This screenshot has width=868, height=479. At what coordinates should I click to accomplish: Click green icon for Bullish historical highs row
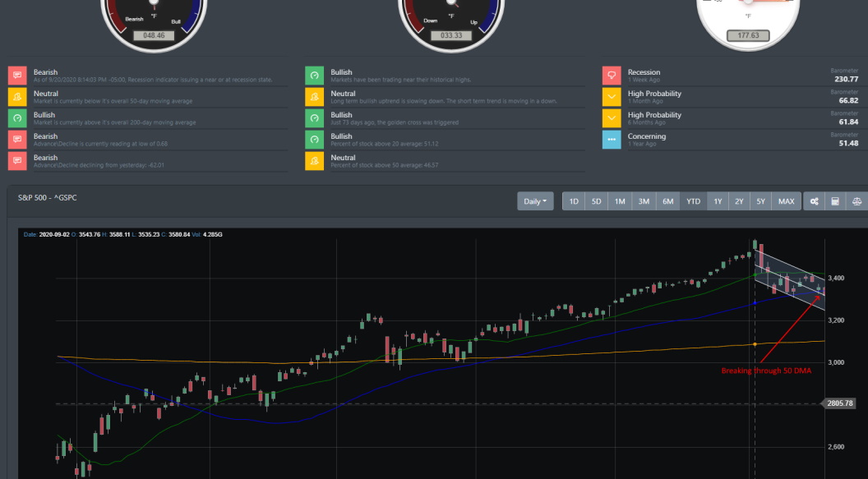coord(315,76)
